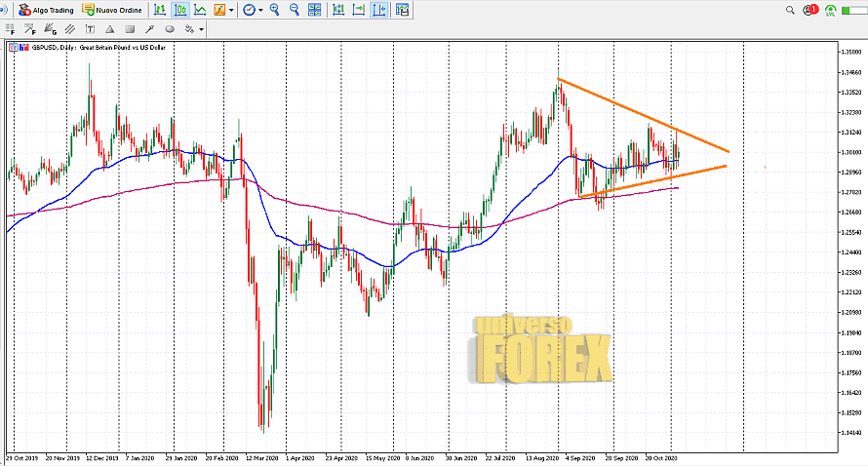Tile chart windows with grid icon
Screen dimensions: 868x466
tap(314, 10)
